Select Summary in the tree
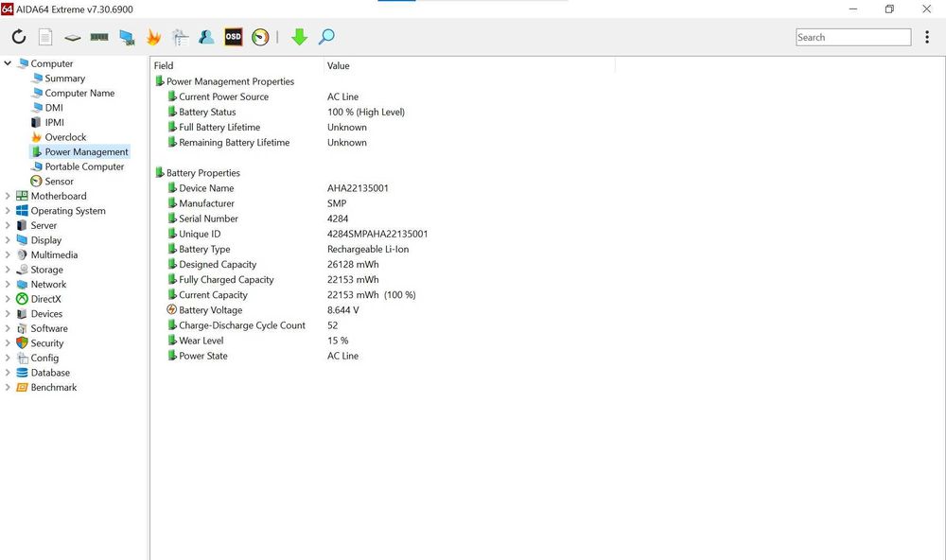The image size is (946, 560). [x=64, y=79]
